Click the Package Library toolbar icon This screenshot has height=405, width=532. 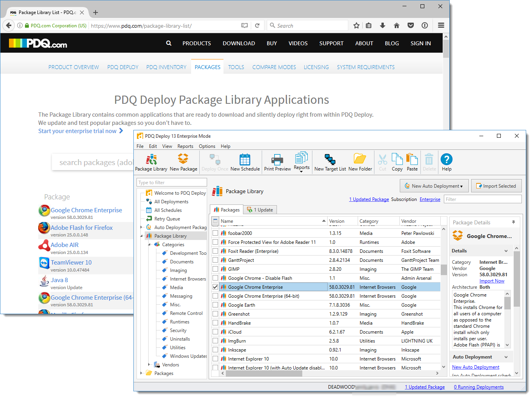coord(151,162)
